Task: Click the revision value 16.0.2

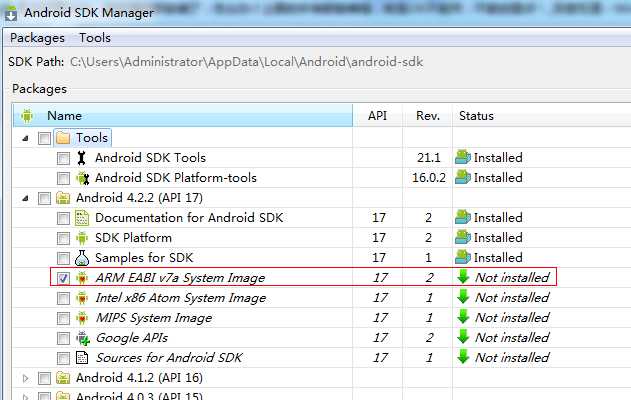Action: pyautogui.click(x=429, y=178)
